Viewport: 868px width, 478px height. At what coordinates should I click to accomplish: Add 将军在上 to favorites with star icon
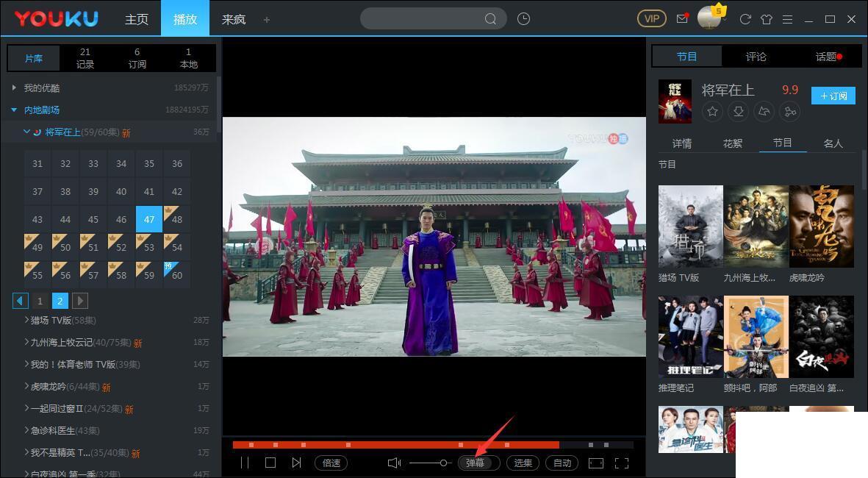[711, 112]
